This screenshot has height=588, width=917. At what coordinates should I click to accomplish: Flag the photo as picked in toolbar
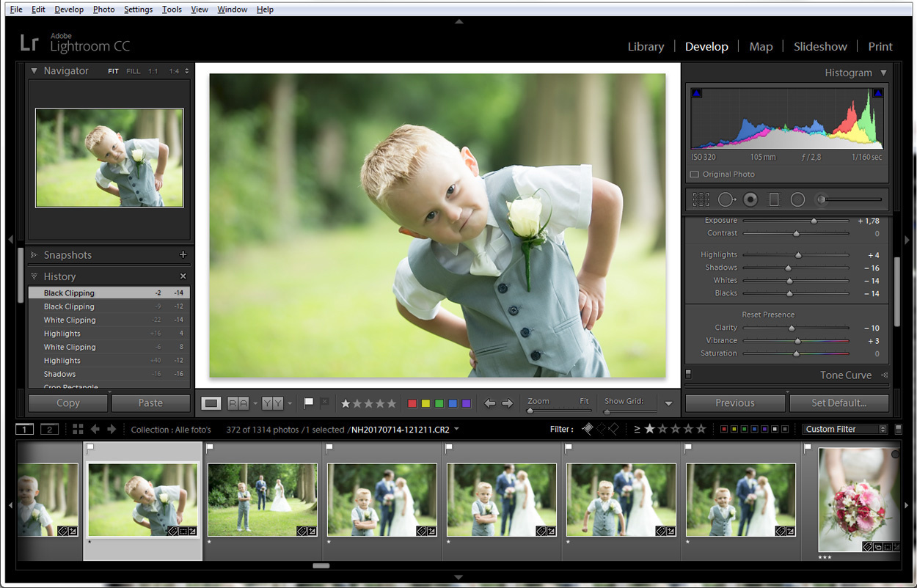(x=309, y=403)
